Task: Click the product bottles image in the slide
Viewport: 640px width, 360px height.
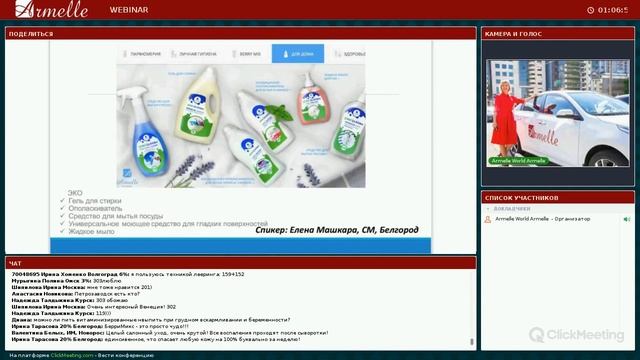Action: click(x=241, y=126)
